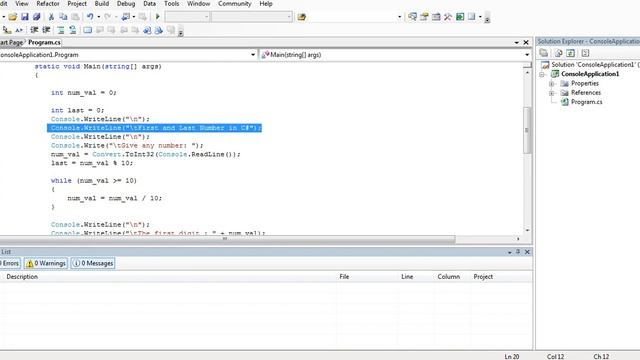
Task: Open the Data menu
Action: [149, 4]
